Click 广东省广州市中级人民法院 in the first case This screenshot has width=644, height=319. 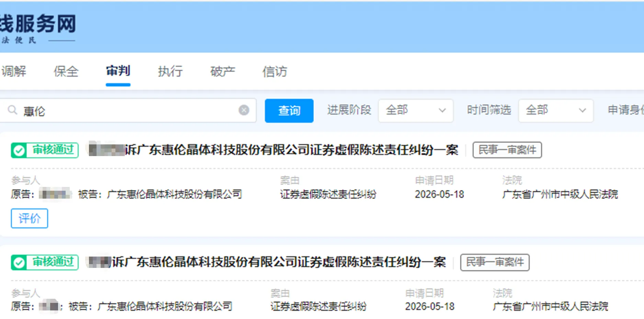tap(560, 194)
